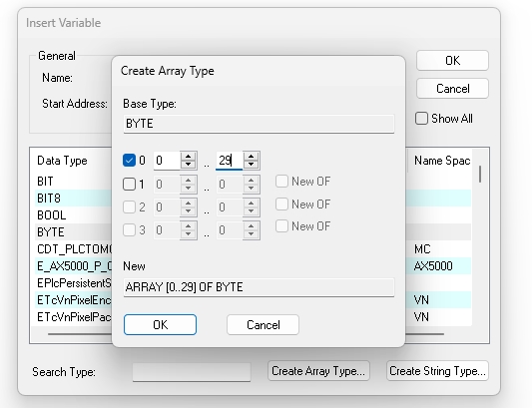Select BIT in the data type list
This screenshot has height=408, width=532.
(73, 182)
